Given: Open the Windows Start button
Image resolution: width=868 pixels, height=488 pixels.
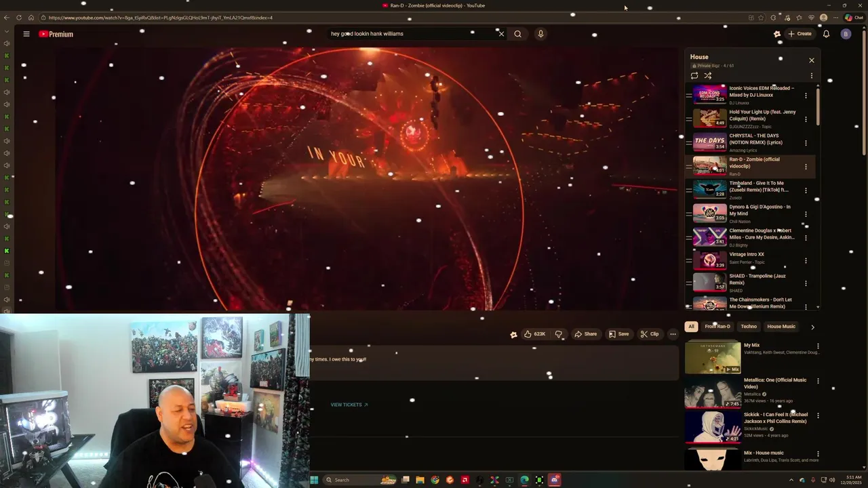Looking at the screenshot, I should (314, 480).
